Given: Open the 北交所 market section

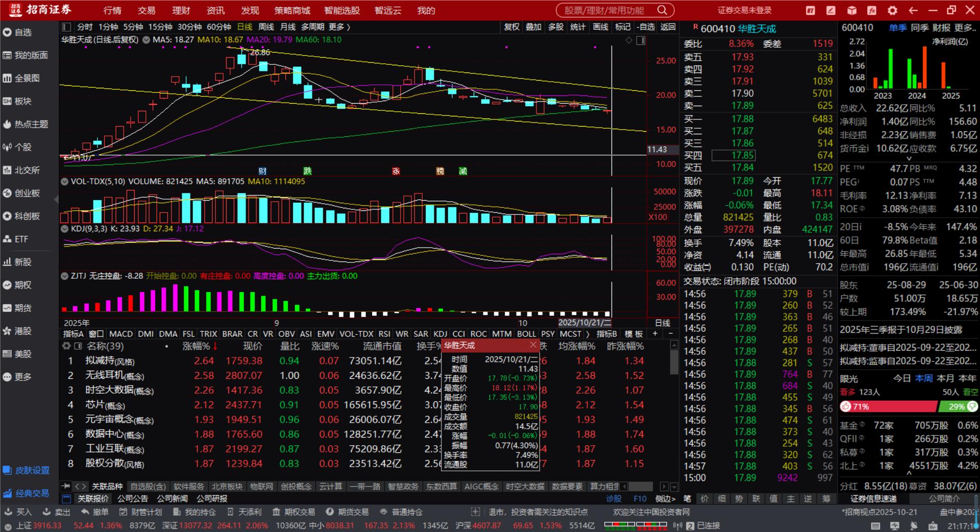Looking at the screenshot, I should 21,170.
